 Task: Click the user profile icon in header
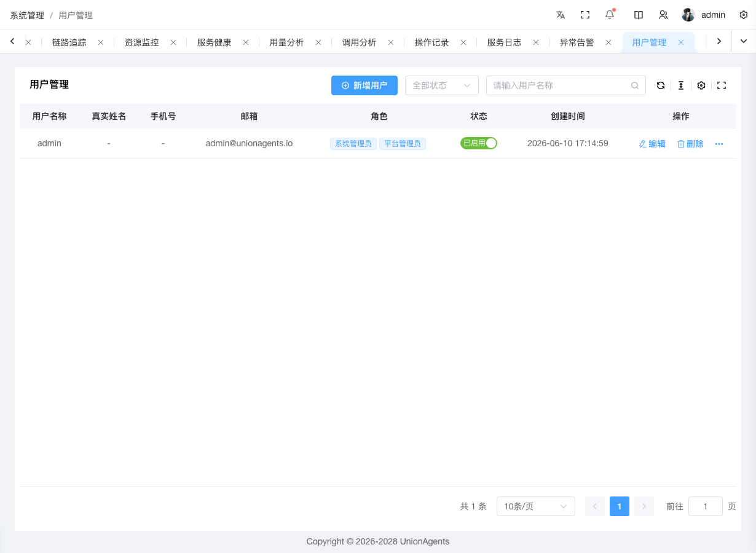coord(663,15)
